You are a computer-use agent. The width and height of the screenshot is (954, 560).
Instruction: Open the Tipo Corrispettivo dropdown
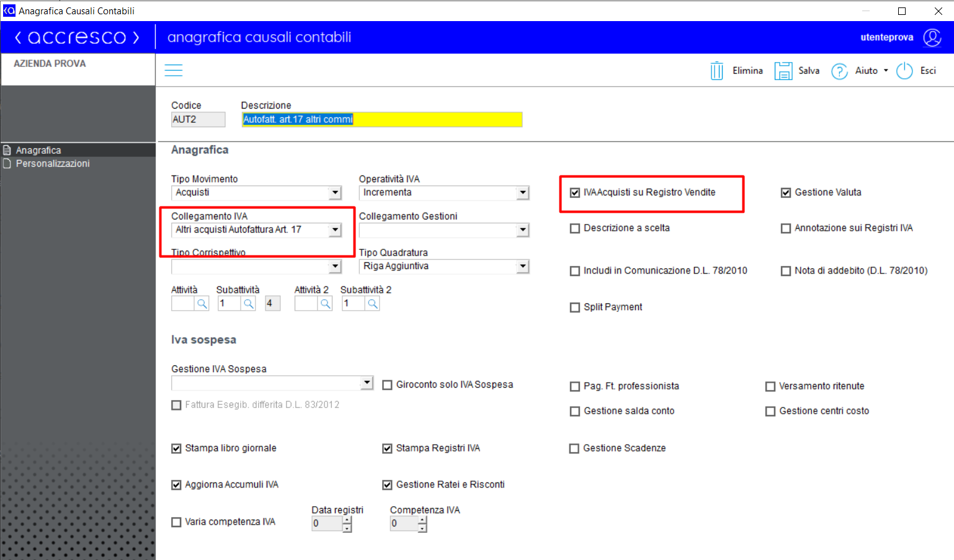[x=335, y=267]
